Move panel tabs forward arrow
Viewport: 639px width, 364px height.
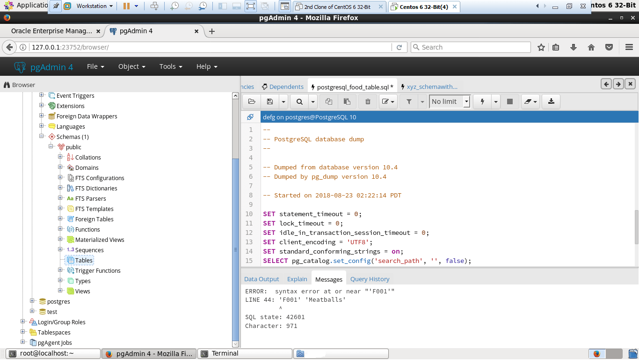(618, 84)
